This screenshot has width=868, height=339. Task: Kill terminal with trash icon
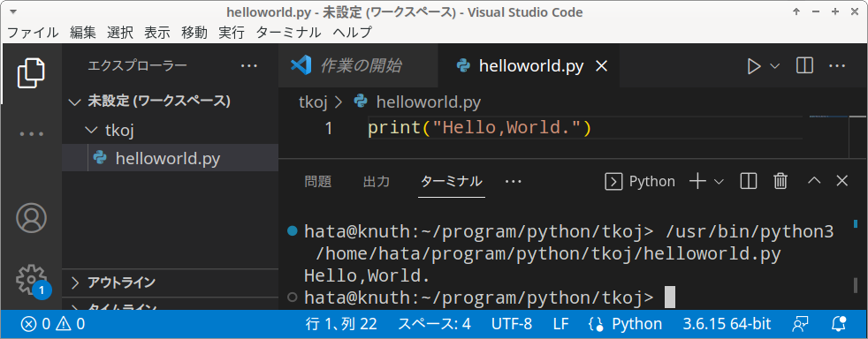(780, 181)
